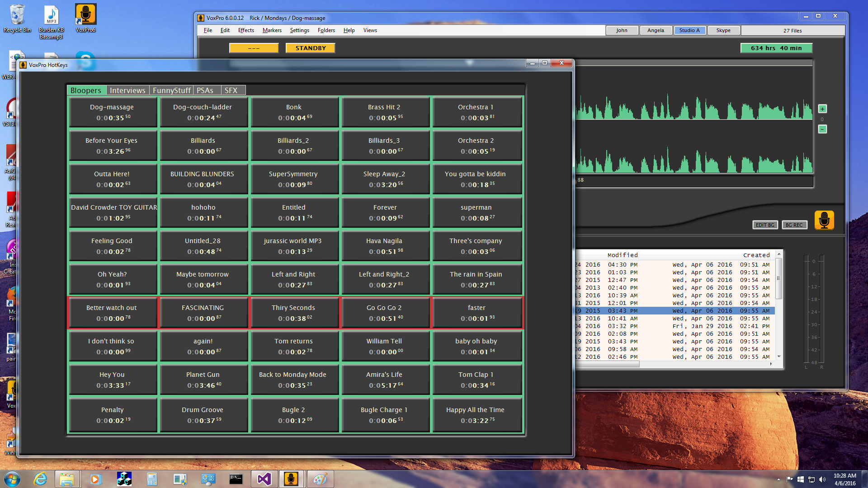Switch to the SFX hotkeys tab
Screen dimensions: 868x488
click(231, 90)
